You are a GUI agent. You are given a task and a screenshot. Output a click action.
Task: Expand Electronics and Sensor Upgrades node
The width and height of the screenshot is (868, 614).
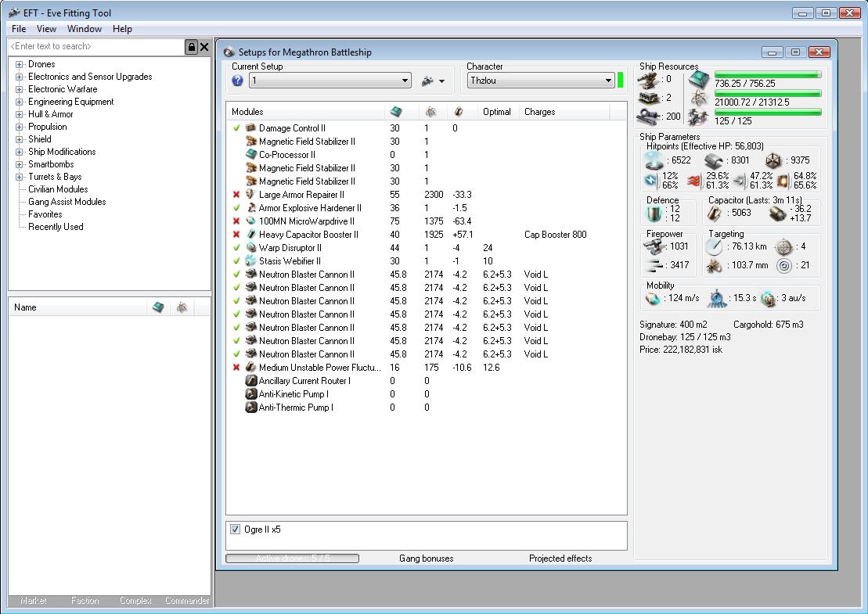20,77
